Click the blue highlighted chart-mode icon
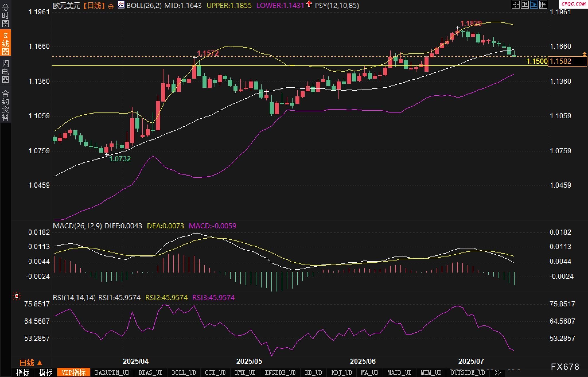Screen dimensions: 588x377 click(534, 5)
